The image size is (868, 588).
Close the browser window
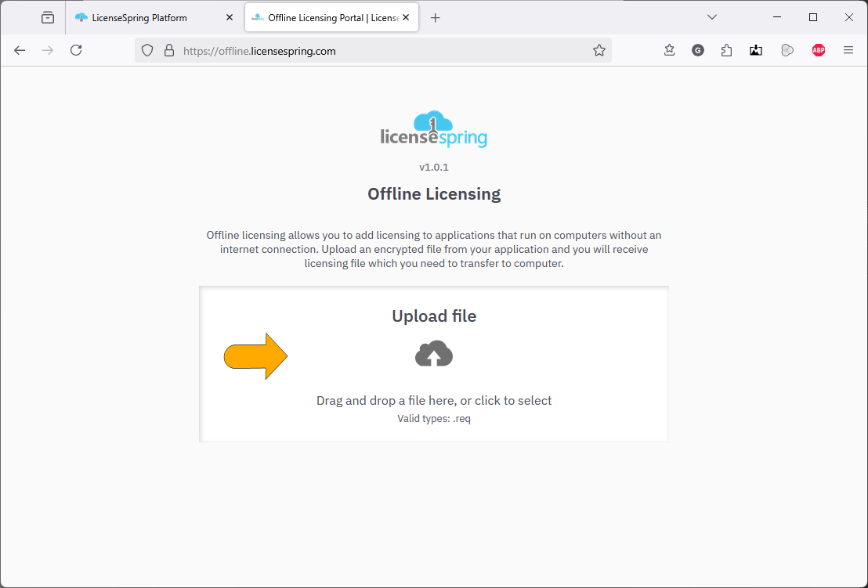point(848,17)
